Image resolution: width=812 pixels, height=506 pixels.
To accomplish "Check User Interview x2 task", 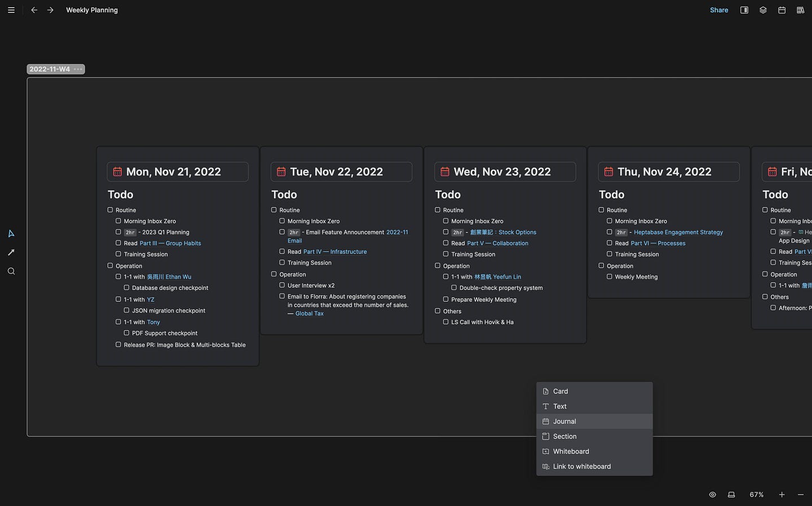I will (x=282, y=285).
